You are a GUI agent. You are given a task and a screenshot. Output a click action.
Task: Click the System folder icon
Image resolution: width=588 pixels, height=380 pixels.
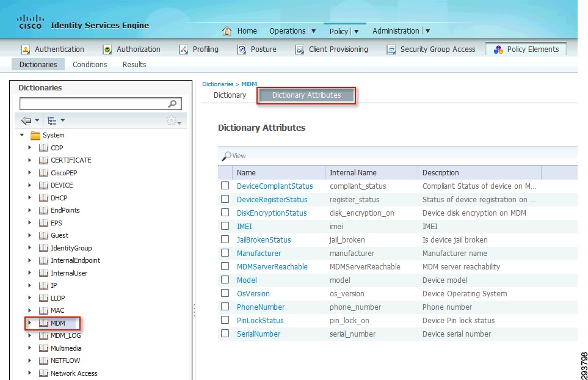(35, 135)
